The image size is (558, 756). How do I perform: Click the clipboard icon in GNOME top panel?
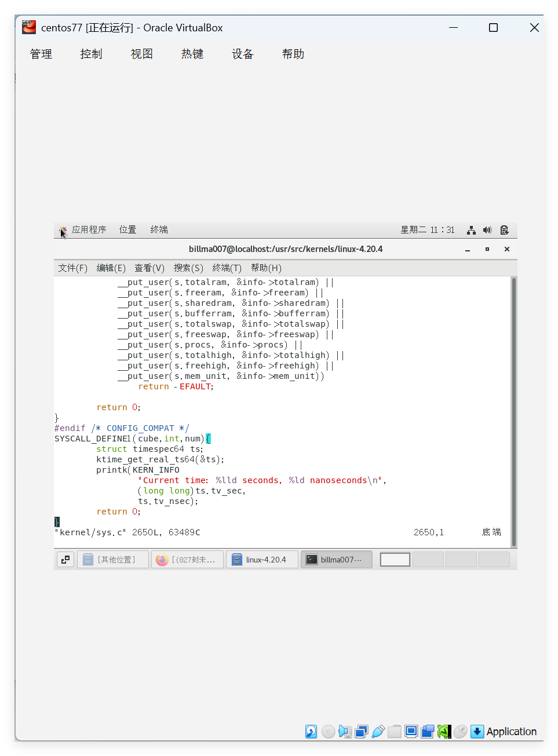504,230
